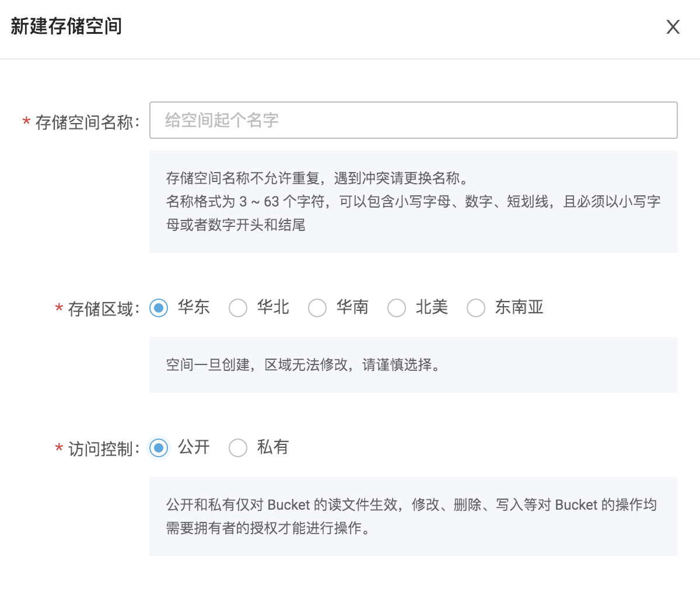The width and height of the screenshot is (700, 589).
Task: Close the 新建存储空间 dialog
Action: [673, 27]
